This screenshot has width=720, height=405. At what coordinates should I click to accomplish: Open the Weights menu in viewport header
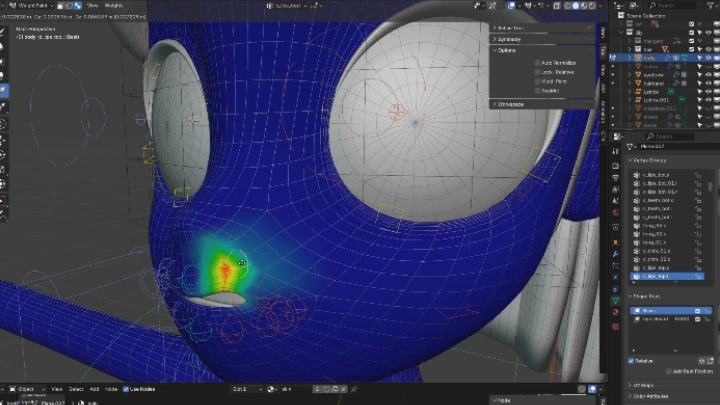tap(114, 6)
